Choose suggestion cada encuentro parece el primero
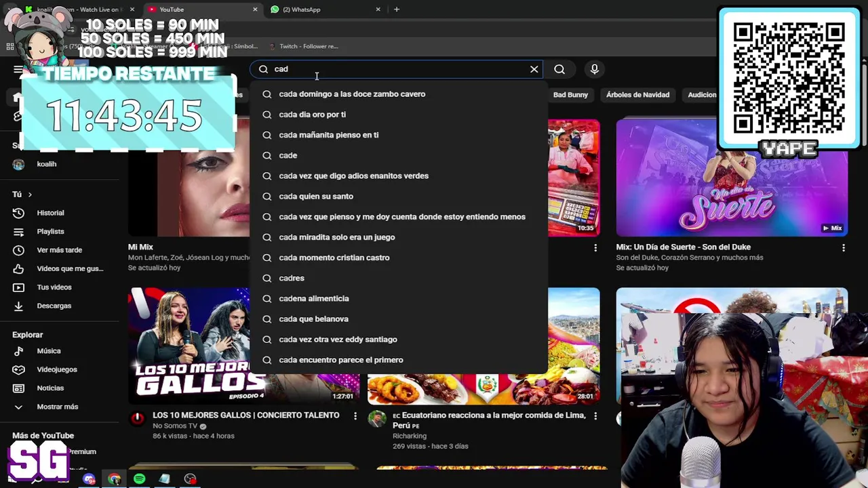 tap(399, 360)
